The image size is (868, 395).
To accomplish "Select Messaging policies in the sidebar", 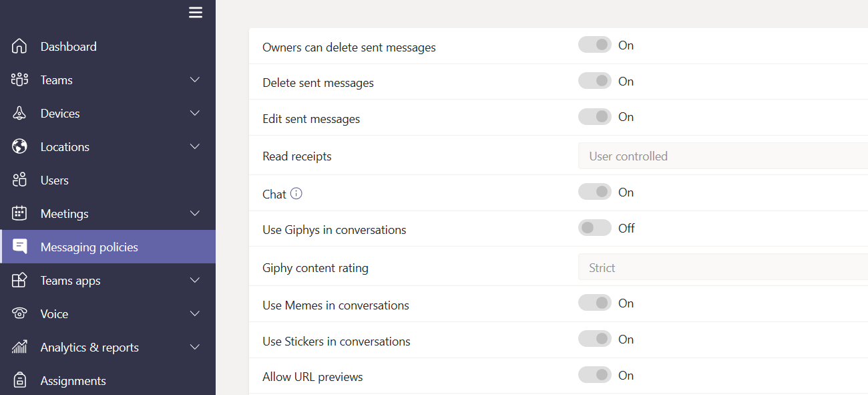I will tap(89, 246).
